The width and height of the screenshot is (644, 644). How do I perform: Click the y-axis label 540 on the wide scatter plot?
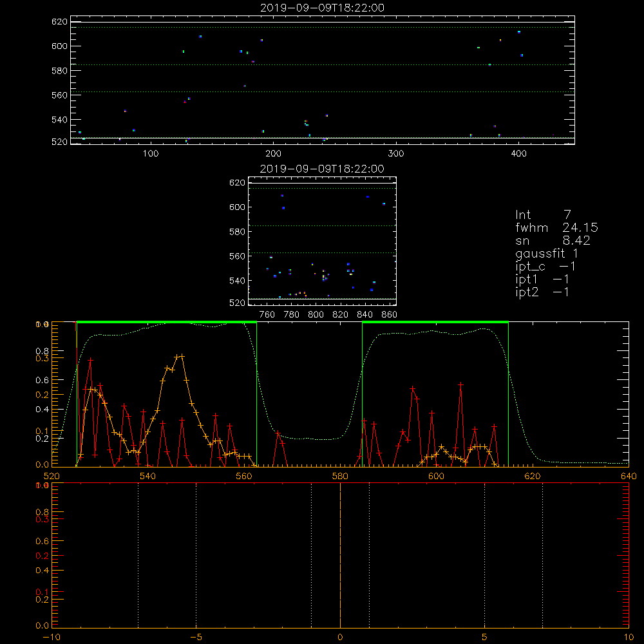click(x=59, y=120)
